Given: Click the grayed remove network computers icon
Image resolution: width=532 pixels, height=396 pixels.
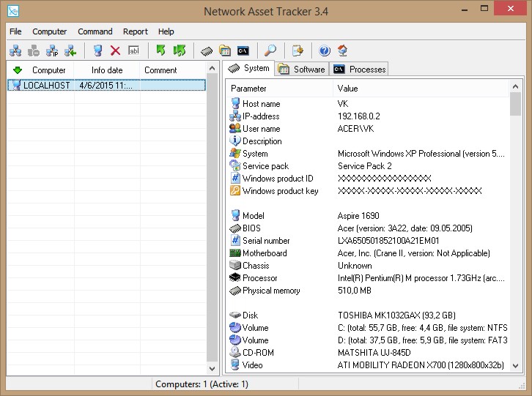Looking at the screenshot, I should click(x=33, y=51).
